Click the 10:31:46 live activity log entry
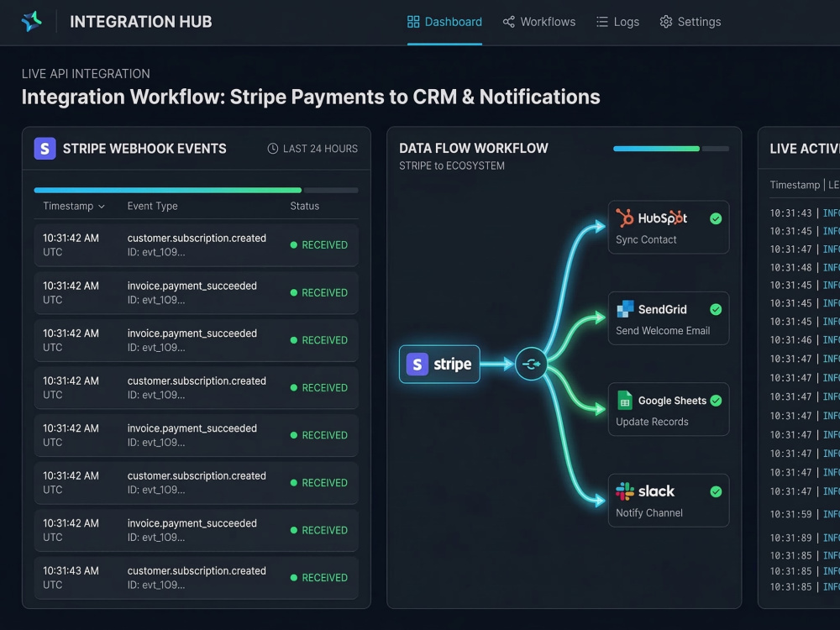840x630 pixels. (x=805, y=339)
